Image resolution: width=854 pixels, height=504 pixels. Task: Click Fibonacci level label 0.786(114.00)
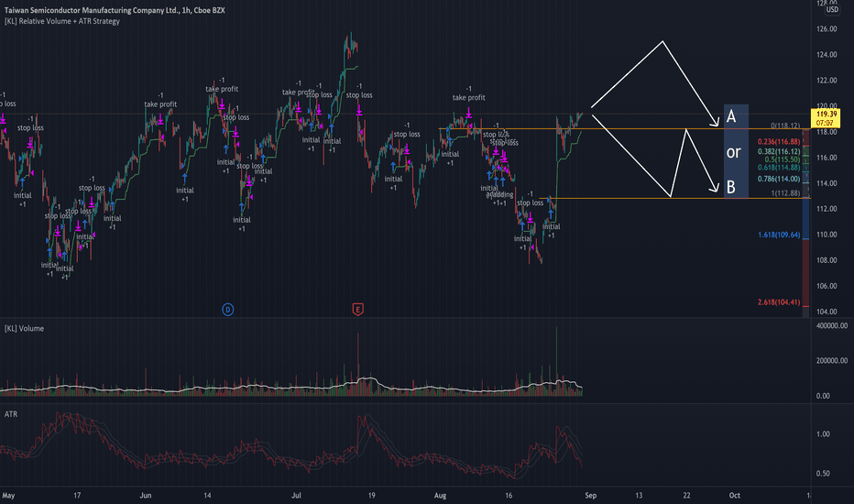click(779, 180)
